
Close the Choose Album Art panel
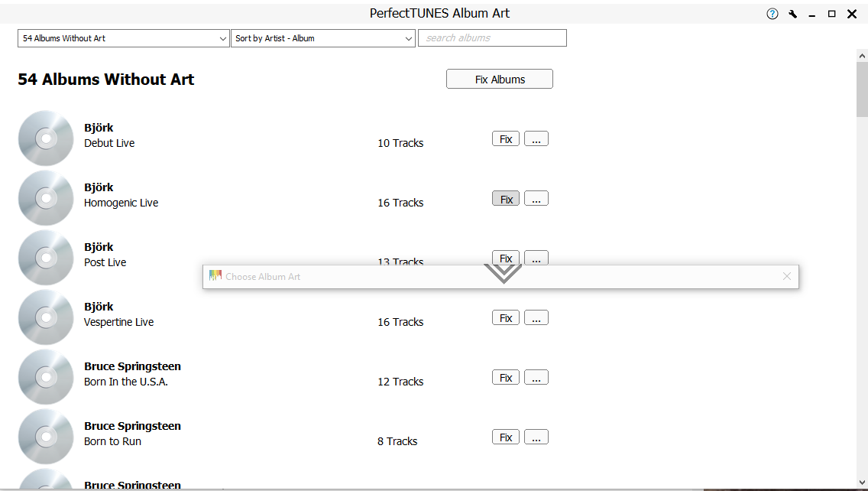click(x=787, y=276)
